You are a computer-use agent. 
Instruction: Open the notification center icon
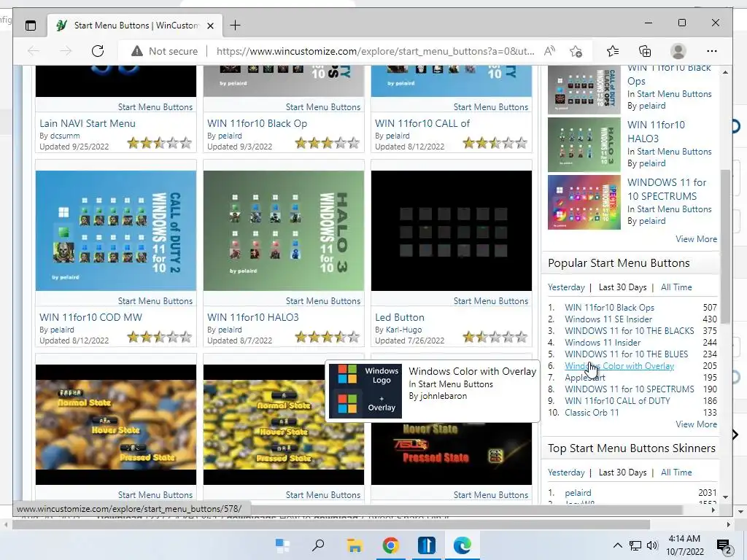point(724,546)
